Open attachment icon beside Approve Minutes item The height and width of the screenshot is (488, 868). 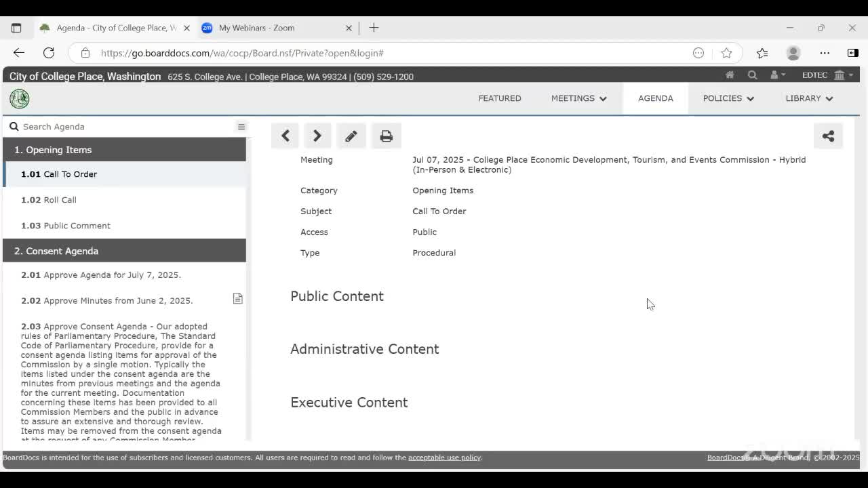(x=237, y=299)
